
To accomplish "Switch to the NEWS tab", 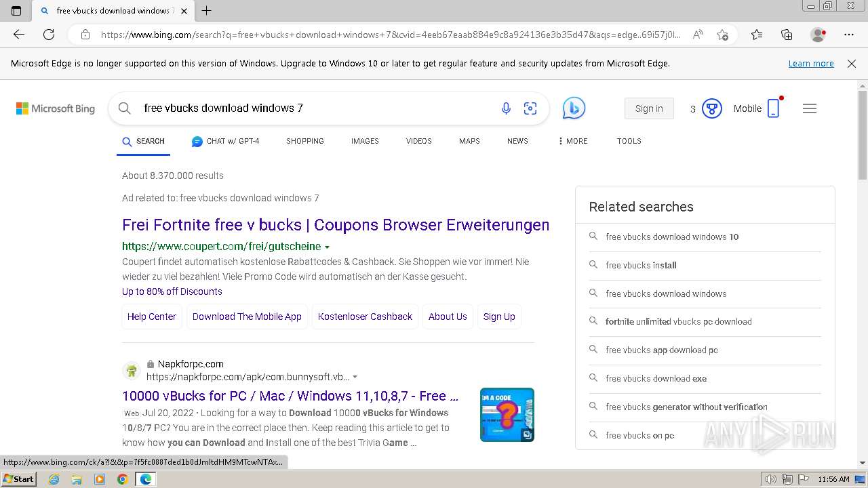I will click(517, 141).
